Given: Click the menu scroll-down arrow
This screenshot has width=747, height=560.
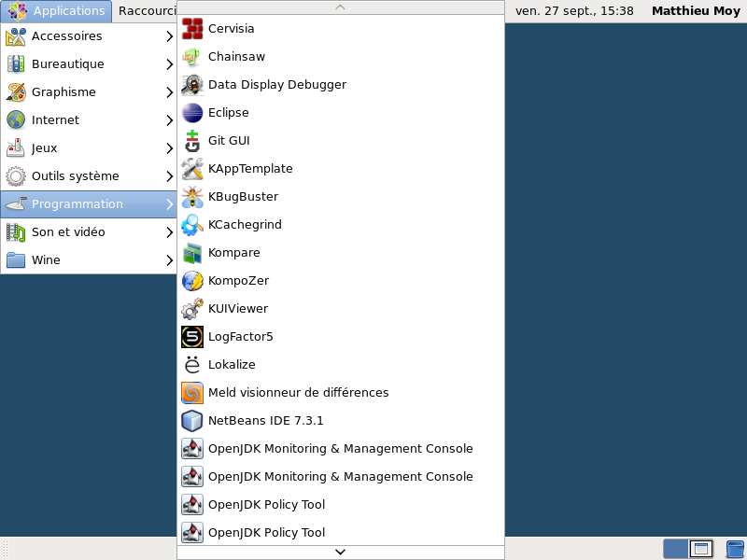Looking at the screenshot, I should 340,552.
